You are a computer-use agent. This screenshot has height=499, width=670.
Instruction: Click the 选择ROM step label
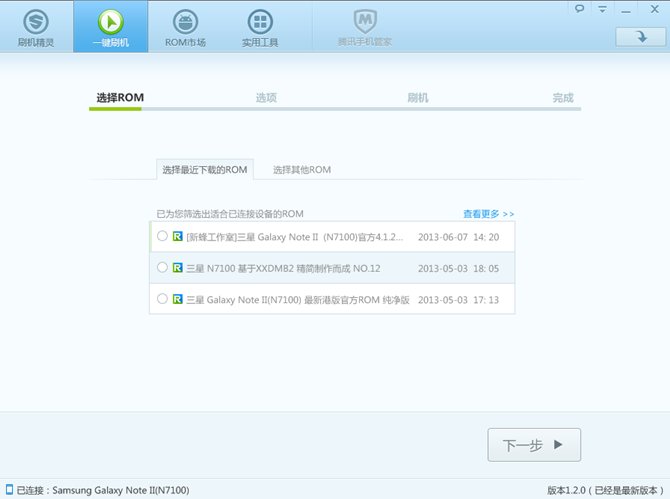coord(120,98)
